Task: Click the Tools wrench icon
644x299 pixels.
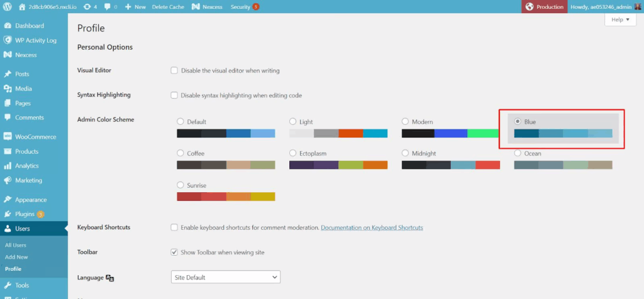Action: click(8, 285)
